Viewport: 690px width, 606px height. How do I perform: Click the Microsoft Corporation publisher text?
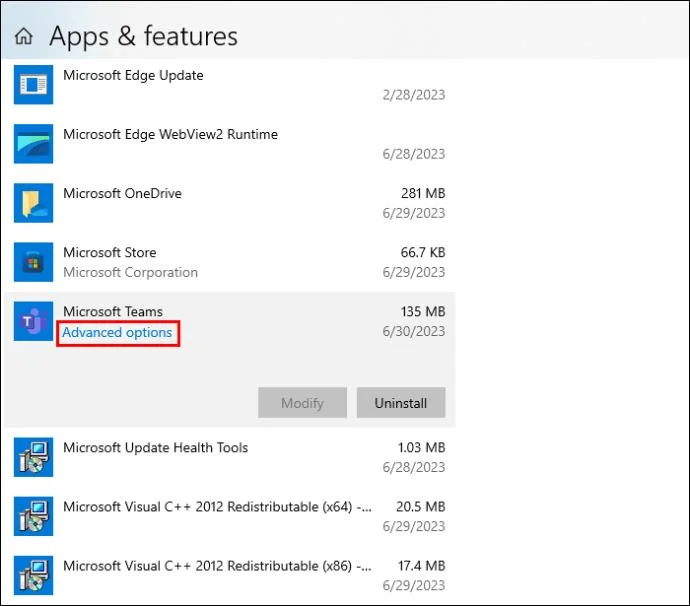[130, 272]
